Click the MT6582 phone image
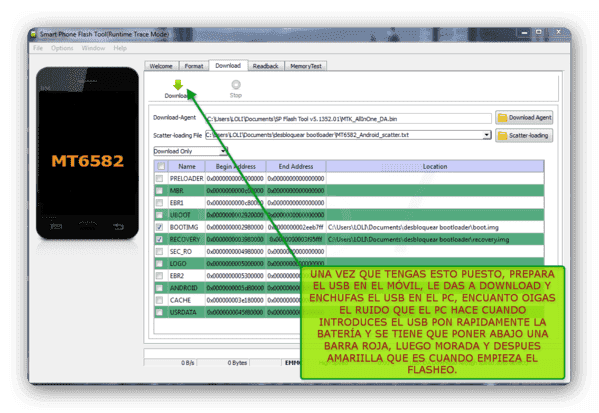The width and height of the screenshot is (599, 413). [87, 153]
